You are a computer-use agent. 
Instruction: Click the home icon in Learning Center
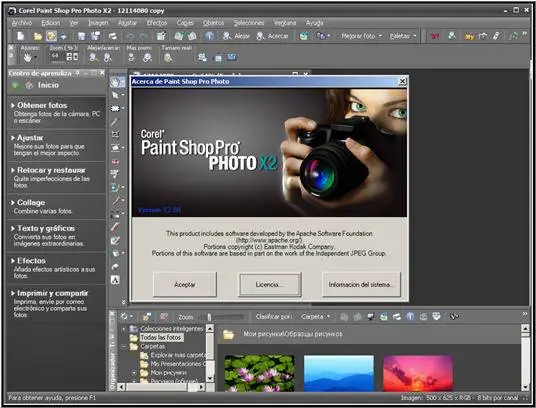tap(29, 85)
